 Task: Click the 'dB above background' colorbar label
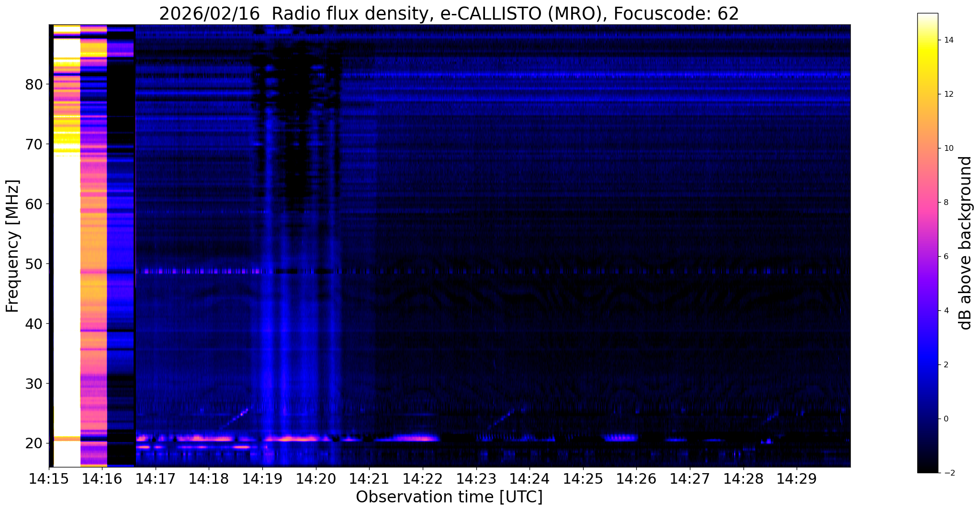966,243
